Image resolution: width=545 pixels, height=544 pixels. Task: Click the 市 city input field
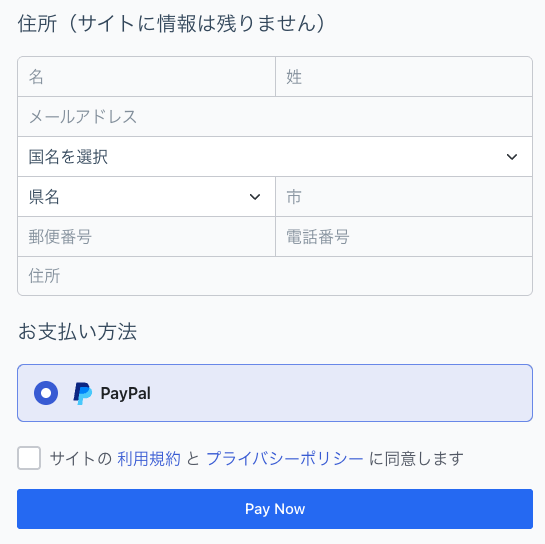pos(404,197)
